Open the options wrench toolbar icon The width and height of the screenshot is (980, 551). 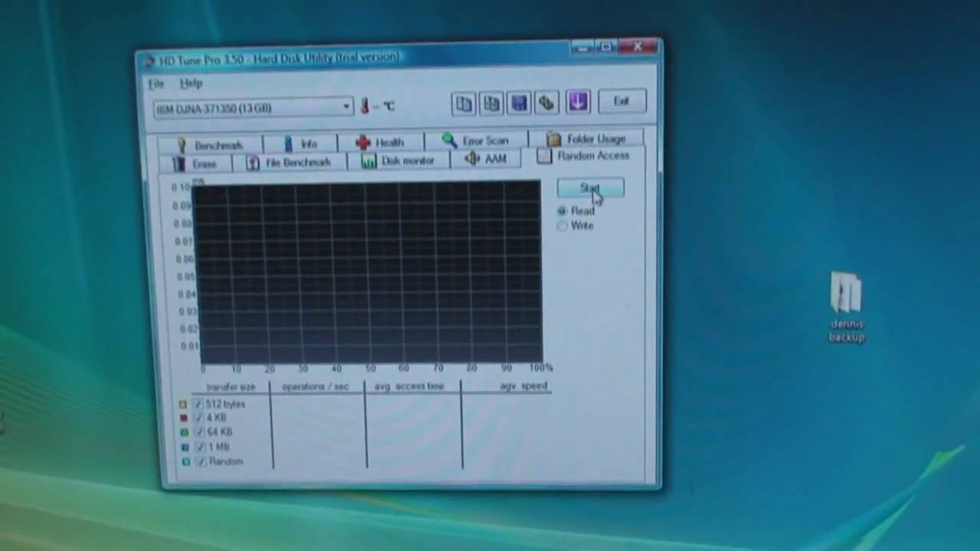[547, 103]
